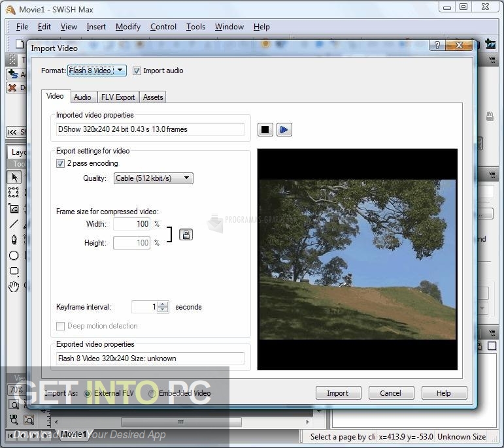Image resolution: width=504 pixels, height=448 pixels.
Task: Switch to the Audio tab
Action: pyautogui.click(x=82, y=97)
